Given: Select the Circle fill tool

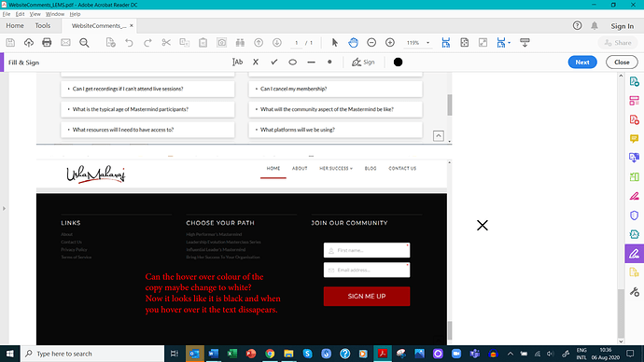Looking at the screenshot, I should click(292, 63).
